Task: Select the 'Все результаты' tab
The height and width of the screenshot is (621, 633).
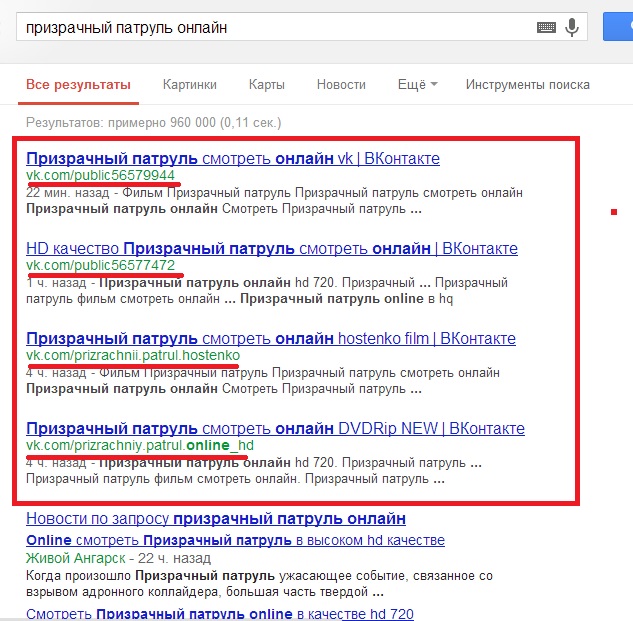Action: coord(78,85)
